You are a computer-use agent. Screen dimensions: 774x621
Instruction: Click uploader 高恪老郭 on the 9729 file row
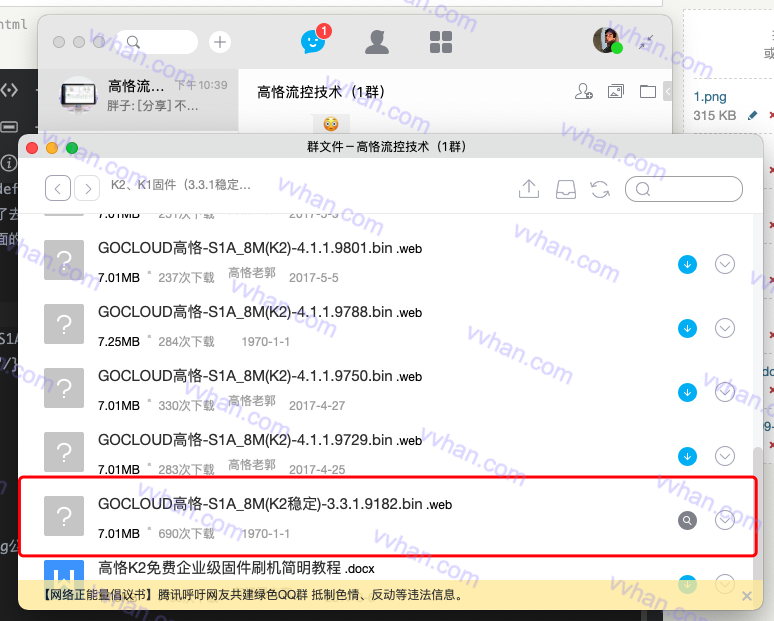(x=252, y=465)
